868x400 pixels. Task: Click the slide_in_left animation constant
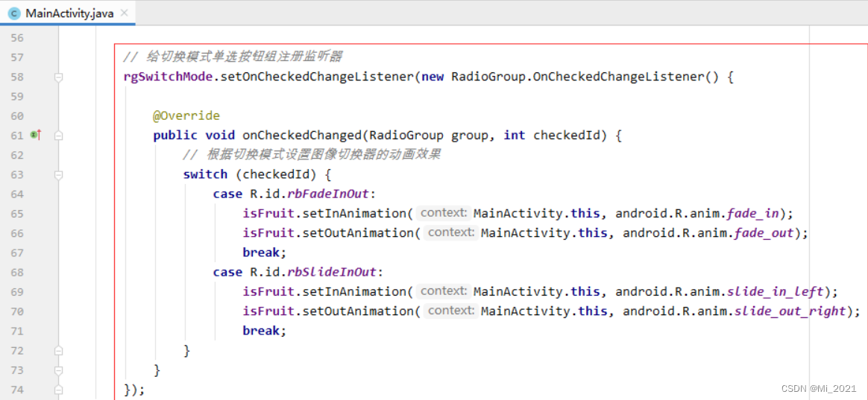click(776, 291)
